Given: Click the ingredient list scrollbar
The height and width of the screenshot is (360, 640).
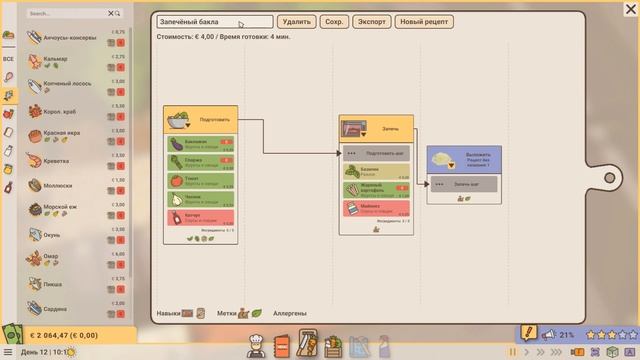Looking at the screenshot, I should pos(130,153).
